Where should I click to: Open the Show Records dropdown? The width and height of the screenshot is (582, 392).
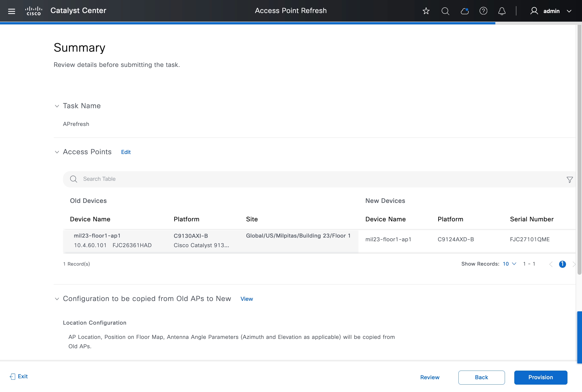(509, 264)
